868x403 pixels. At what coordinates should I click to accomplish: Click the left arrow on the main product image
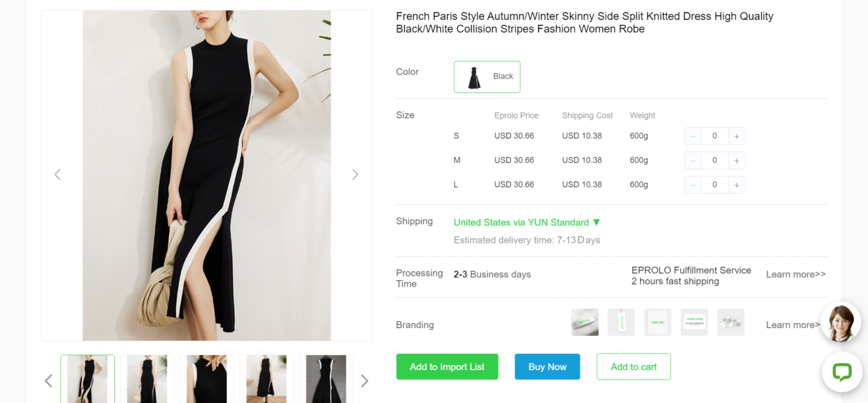57,174
